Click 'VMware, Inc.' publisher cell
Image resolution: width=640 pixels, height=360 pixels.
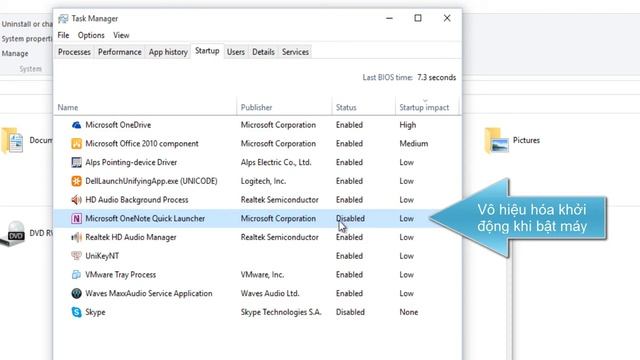(262, 275)
